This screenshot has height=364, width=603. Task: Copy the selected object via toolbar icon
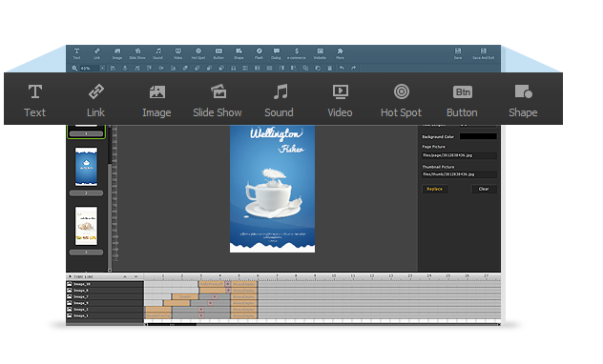pyautogui.click(x=305, y=68)
